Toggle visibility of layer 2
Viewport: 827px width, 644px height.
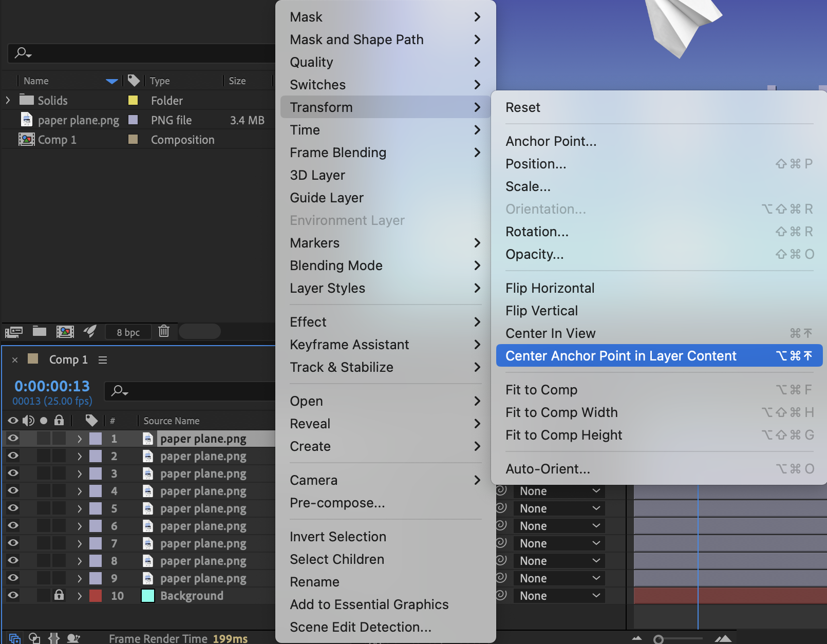coord(13,456)
